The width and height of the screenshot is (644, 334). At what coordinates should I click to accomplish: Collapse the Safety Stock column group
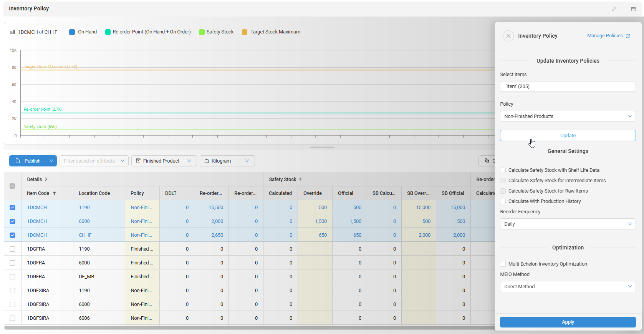[x=300, y=179]
